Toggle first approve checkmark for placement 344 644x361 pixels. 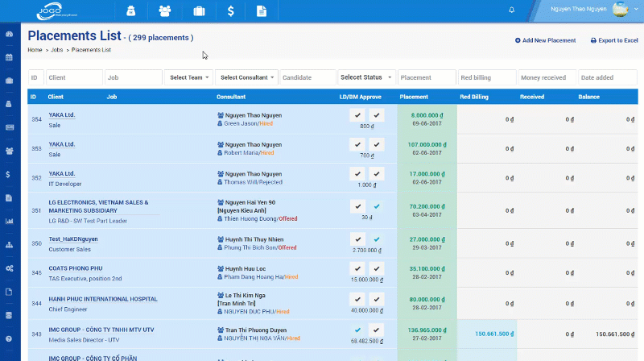(x=357, y=299)
